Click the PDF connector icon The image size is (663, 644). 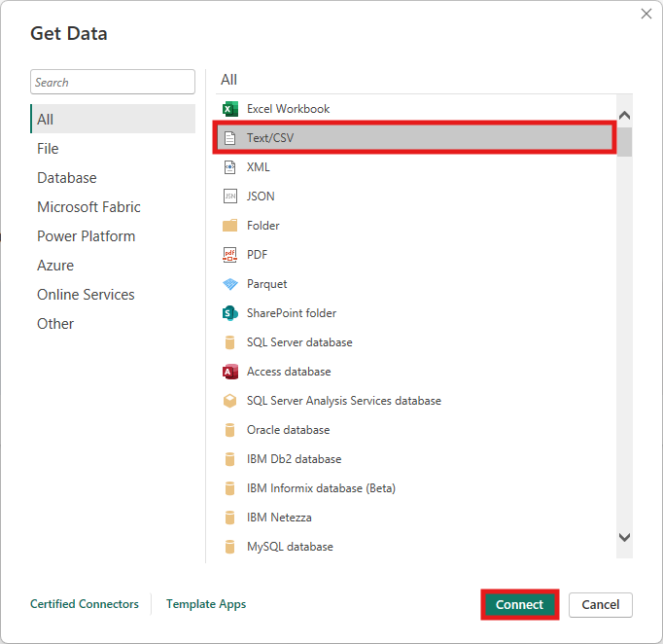230,255
